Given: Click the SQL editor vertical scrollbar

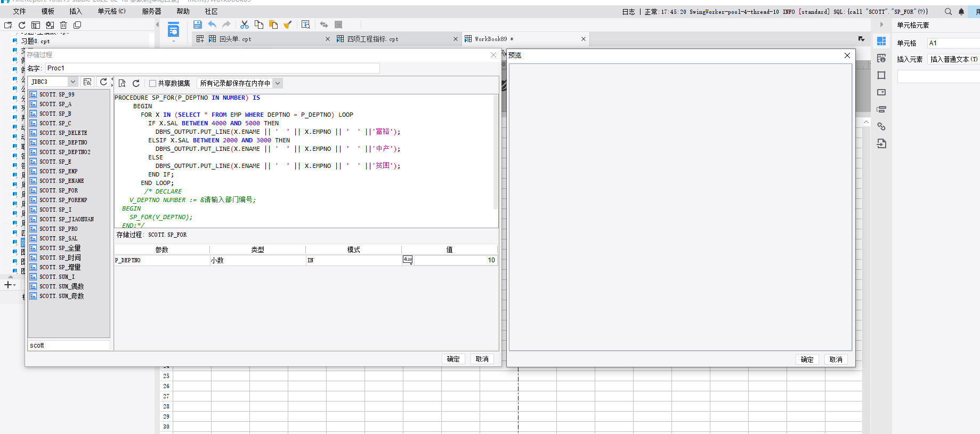Looking at the screenshot, I should click(496, 152).
